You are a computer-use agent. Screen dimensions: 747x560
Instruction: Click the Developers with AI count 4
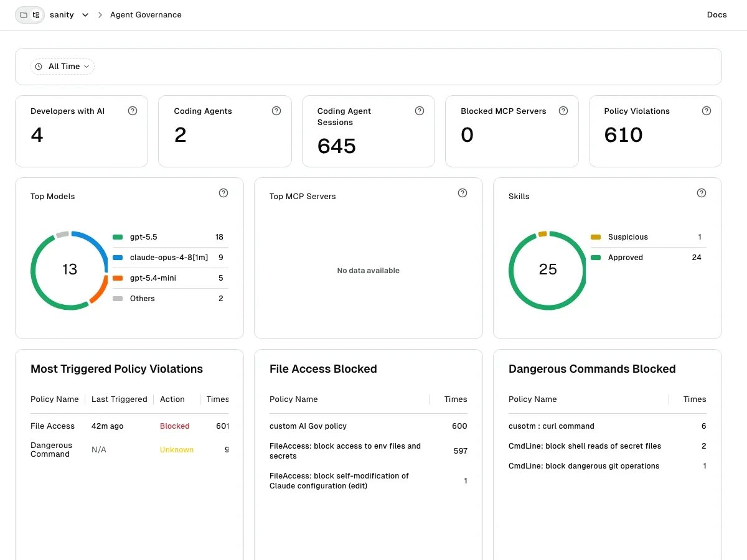pyautogui.click(x=37, y=135)
